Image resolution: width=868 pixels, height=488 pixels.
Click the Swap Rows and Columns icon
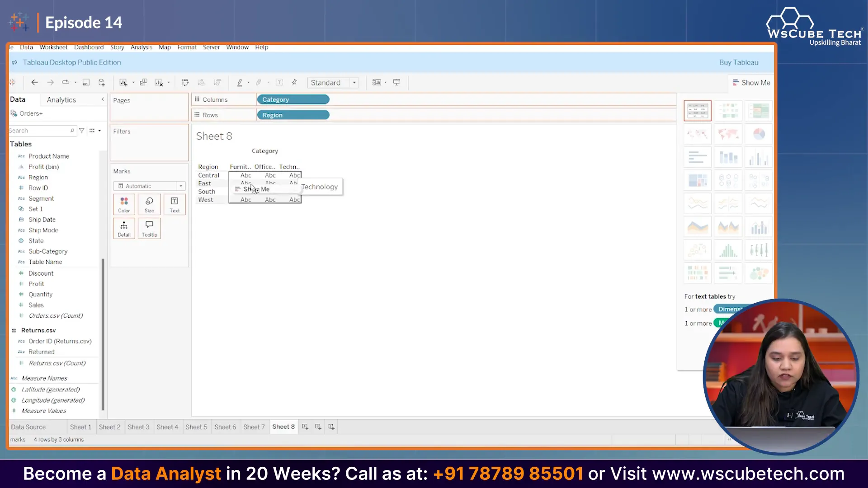185,82
